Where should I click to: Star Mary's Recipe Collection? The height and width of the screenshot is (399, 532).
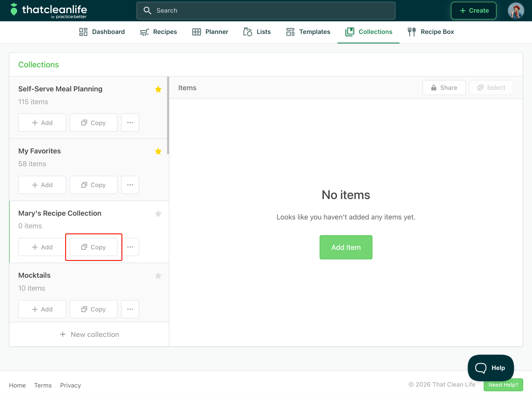click(x=158, y=214)
